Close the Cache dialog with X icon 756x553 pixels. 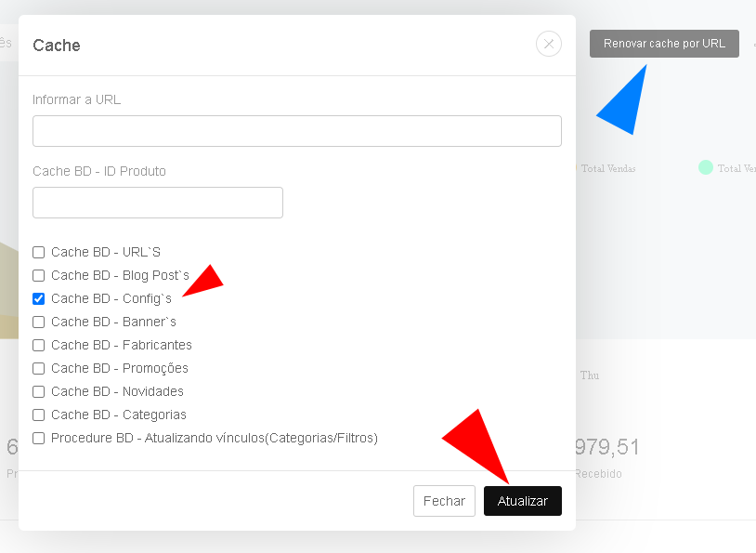click(x=549, y=44)
